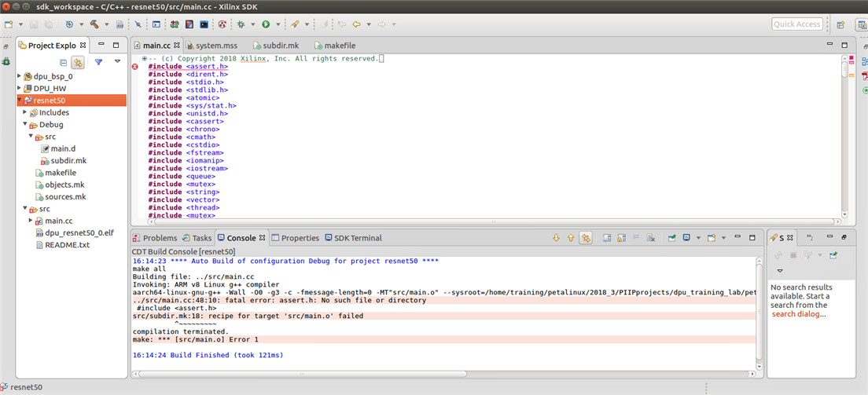Click the Collapse All icon in Project Explorer
868x395 pixels.
(x=63, y=62)
